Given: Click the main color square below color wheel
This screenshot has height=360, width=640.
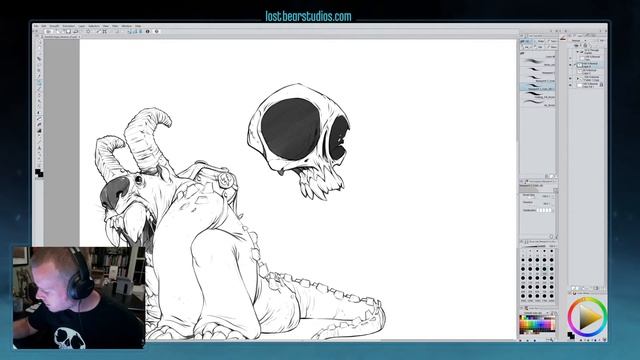Looking at the screenshot, I should (571, 335).
